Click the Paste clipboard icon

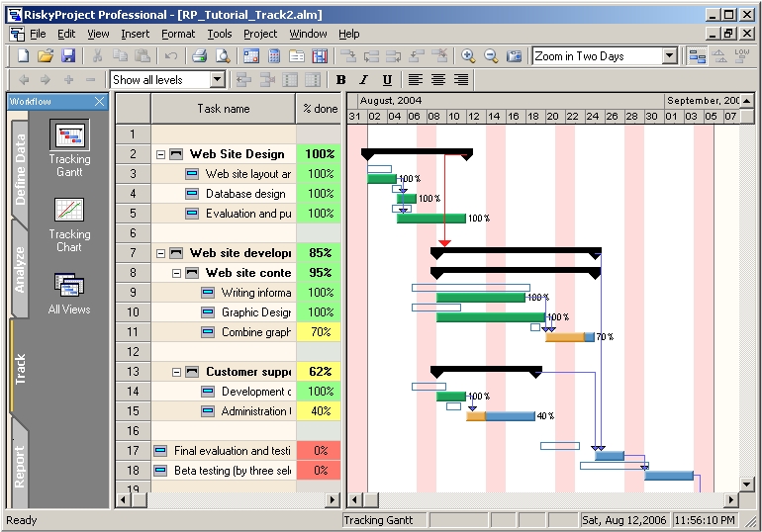143,56
